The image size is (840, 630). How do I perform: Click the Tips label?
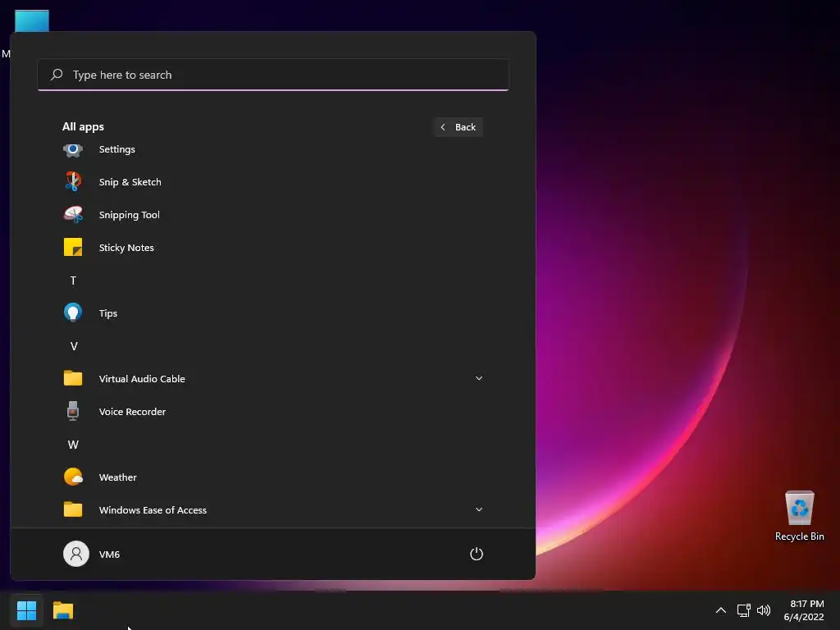(x=108, y=313)
